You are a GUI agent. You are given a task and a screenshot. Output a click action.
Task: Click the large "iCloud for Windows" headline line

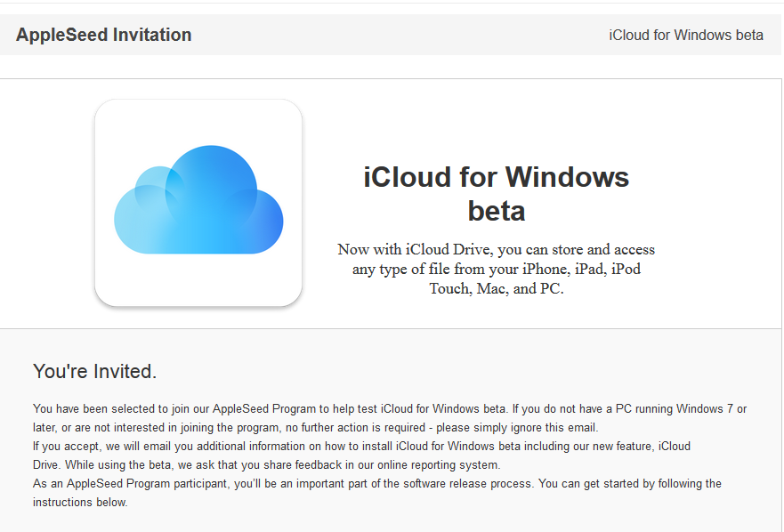496,177
